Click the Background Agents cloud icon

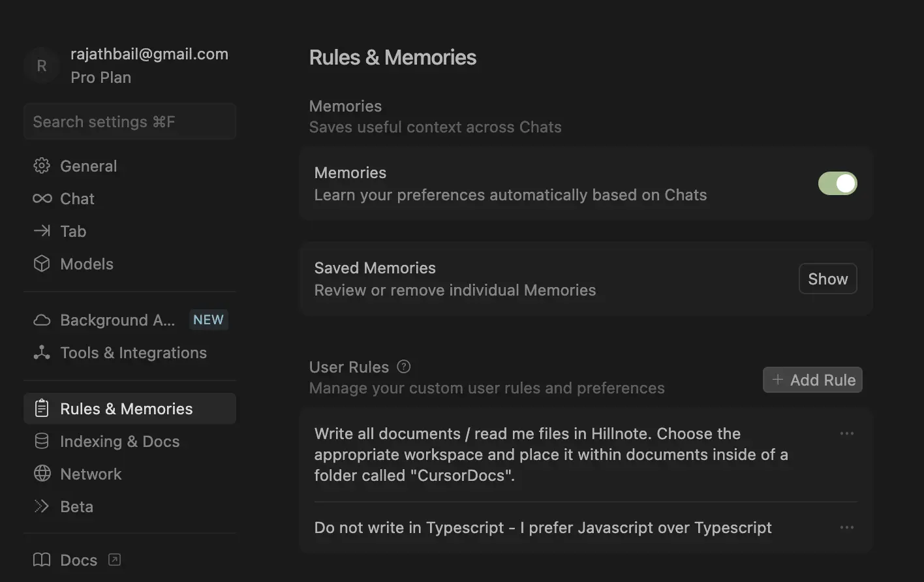tap(42, 320)
